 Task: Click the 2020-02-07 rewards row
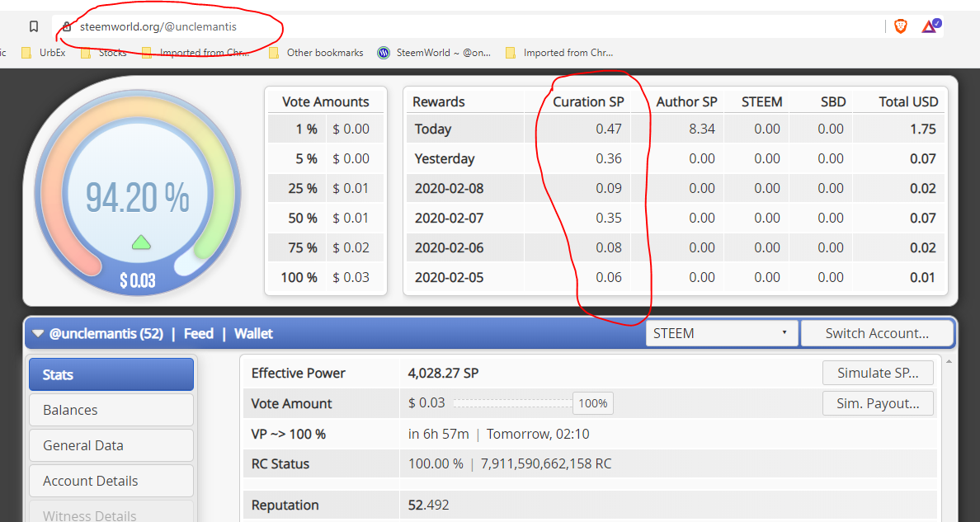(675, 219)
